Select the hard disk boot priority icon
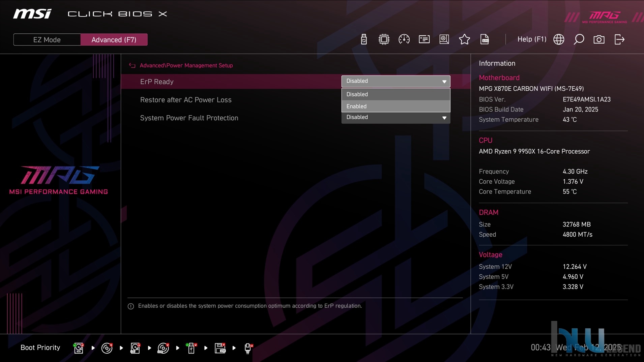644x362 pixels. click(79, 348)
